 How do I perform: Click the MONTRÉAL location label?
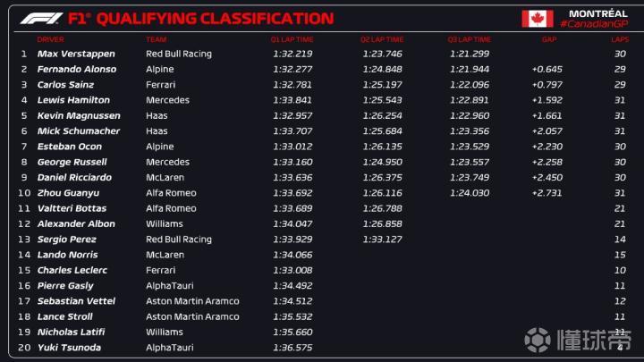(600, 13)
